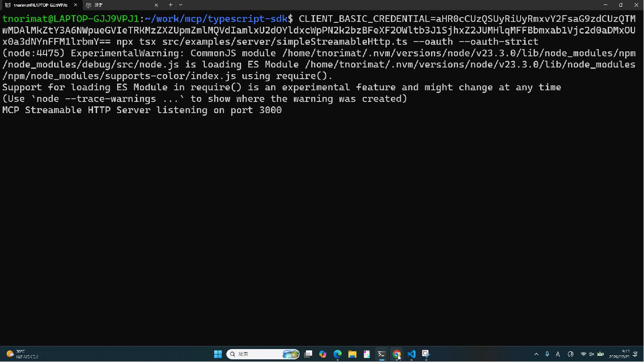Open the weather widget on the taskbar
The image size is (644, 362).
click(x=21, y=354)
